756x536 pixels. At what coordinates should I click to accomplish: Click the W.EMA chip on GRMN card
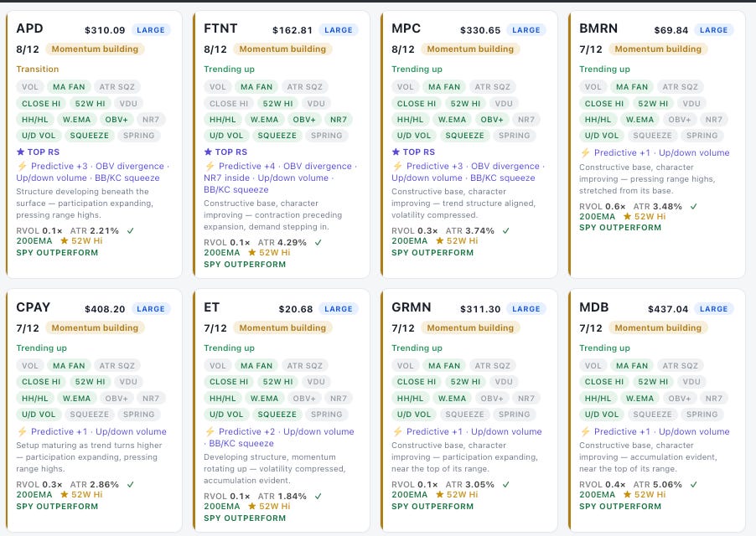click(452, 399)
